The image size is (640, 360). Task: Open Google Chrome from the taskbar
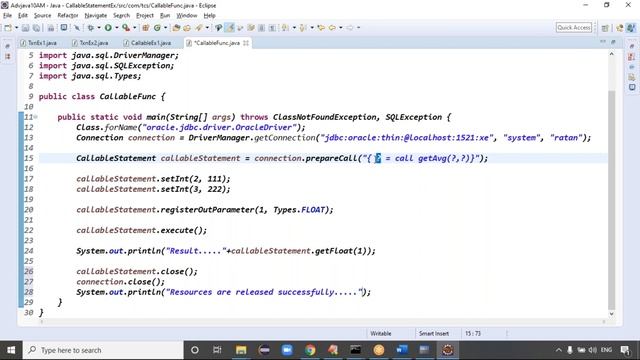(310, 350)
